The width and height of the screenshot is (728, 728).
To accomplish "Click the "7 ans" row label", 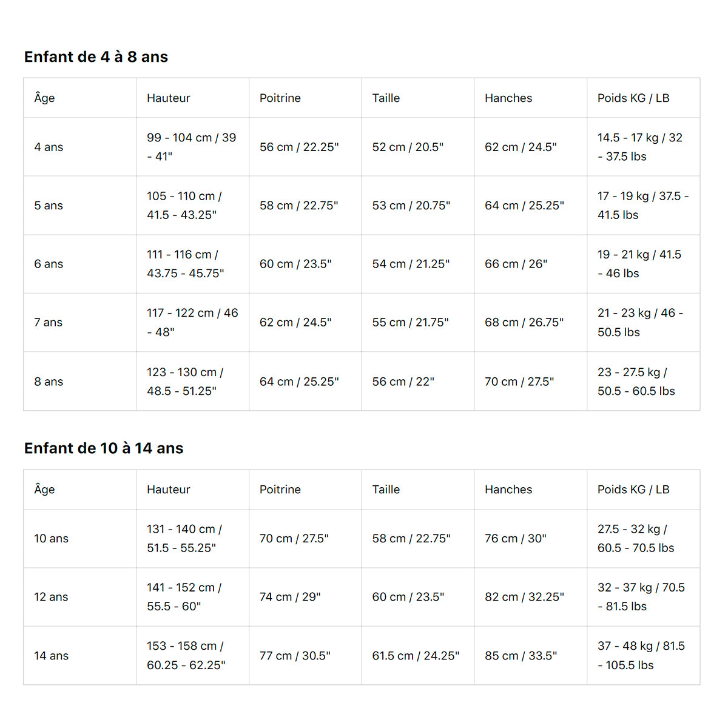I will pyautogui.click(x=49, y=323).
